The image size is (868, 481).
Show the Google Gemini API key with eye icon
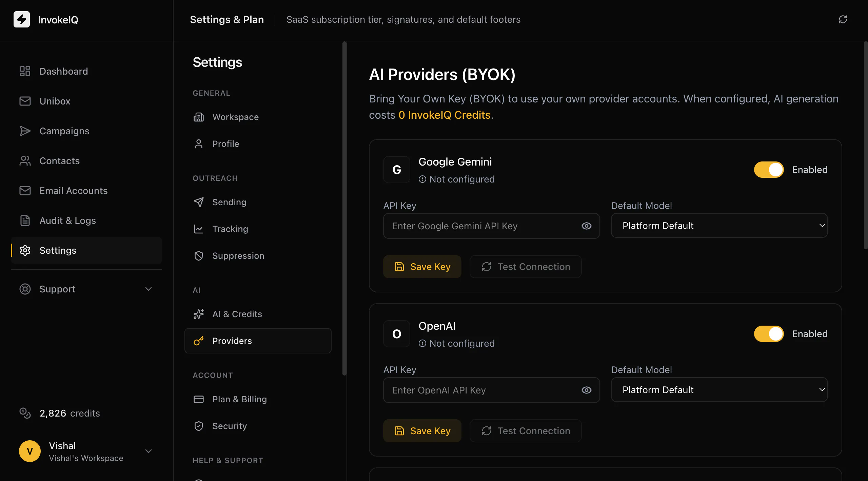(587, 226)
